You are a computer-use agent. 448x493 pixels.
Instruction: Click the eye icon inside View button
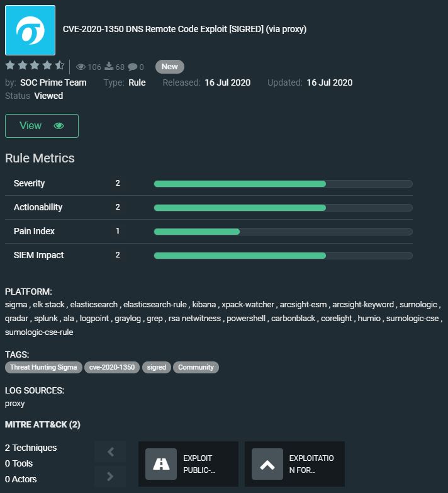pos(59,126)
